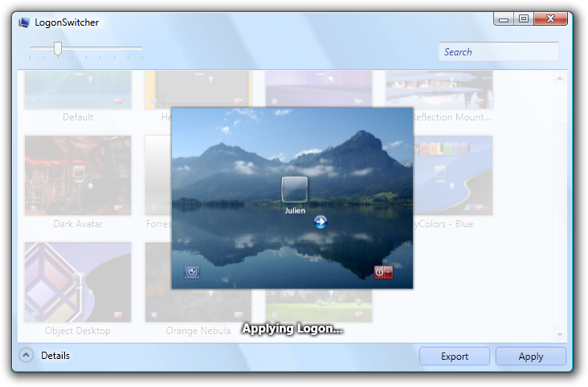588x387 pixels.
Task: Select the Object Desktop logon thumbnail
Action: click(x=78, y=283)
